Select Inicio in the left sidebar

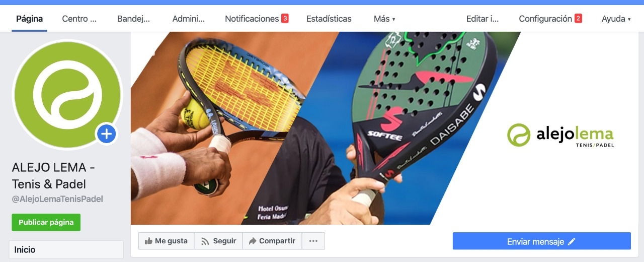tap(66, 249)
